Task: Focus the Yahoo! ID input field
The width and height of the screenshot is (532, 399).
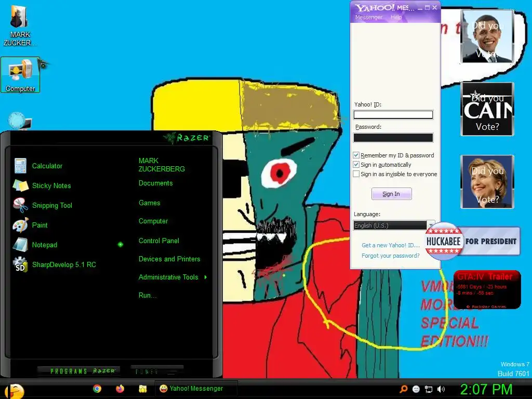Action: coord(393,115)
